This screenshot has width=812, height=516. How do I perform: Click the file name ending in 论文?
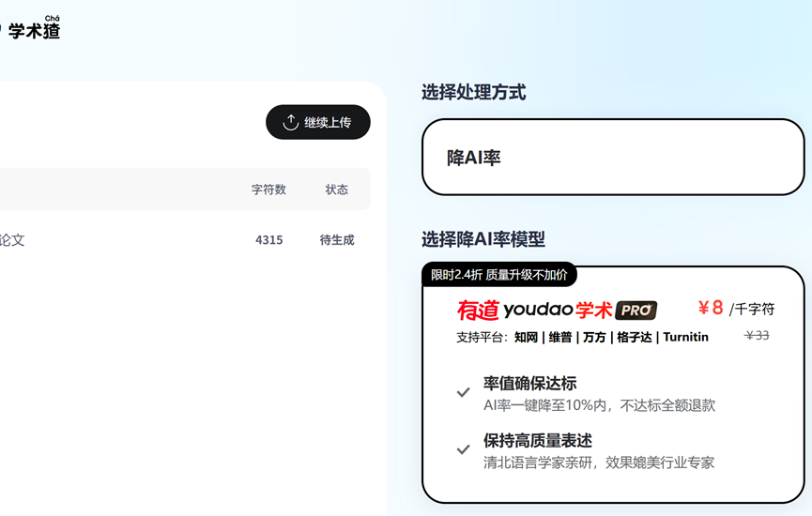[x=12, y=239]
